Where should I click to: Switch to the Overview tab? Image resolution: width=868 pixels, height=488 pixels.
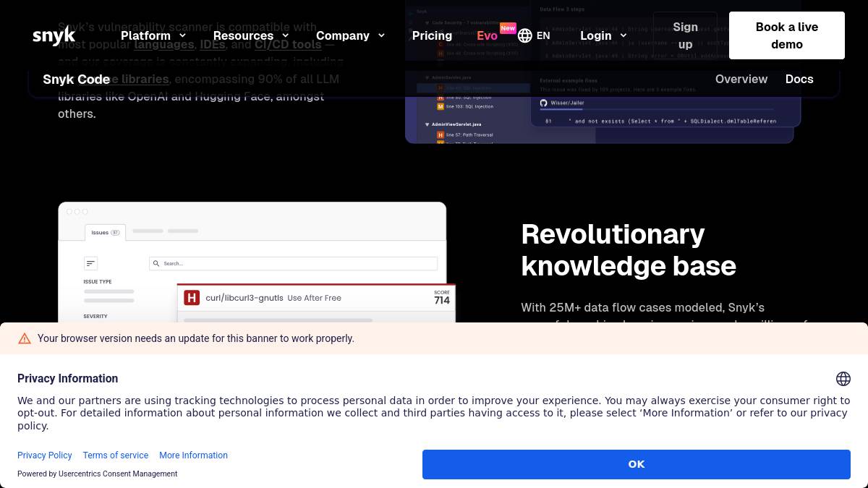tap(741, 79)
